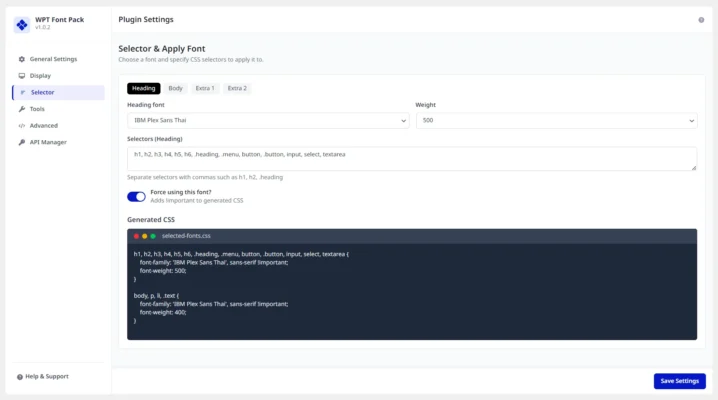Click the WPT Font Pack logo icon
This screenshot has width=718, height=400.
(22, 24)
